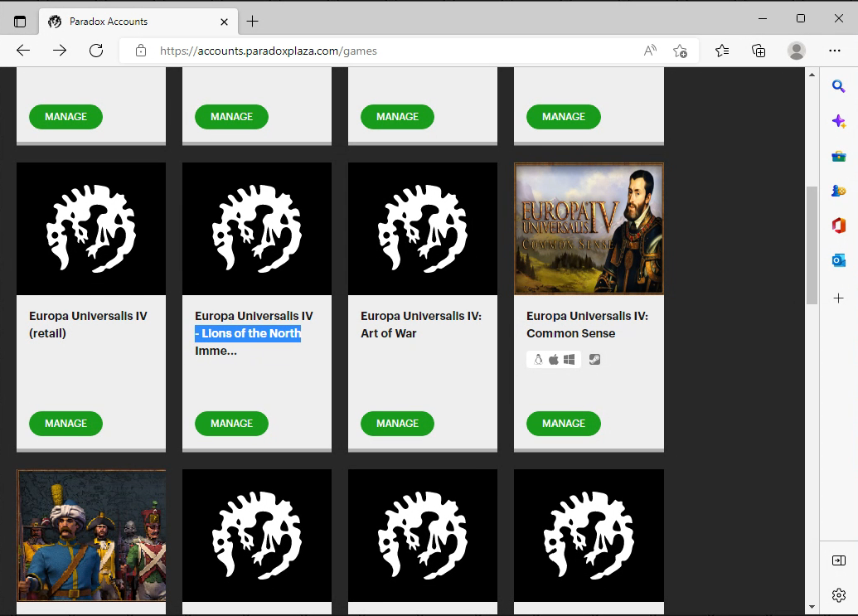Manage Europa Universalis IV Lions of the North
This screenshot has height=616, width=858.
click(231, 424)
